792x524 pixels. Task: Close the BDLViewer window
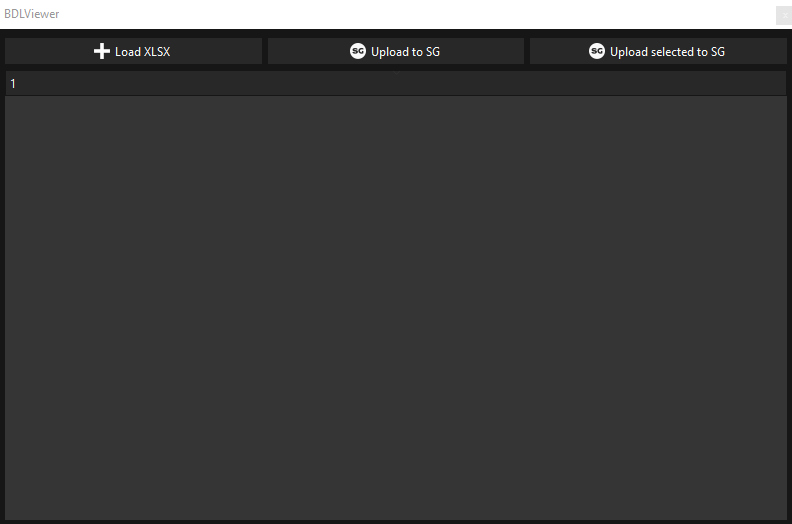pos(783,15)
